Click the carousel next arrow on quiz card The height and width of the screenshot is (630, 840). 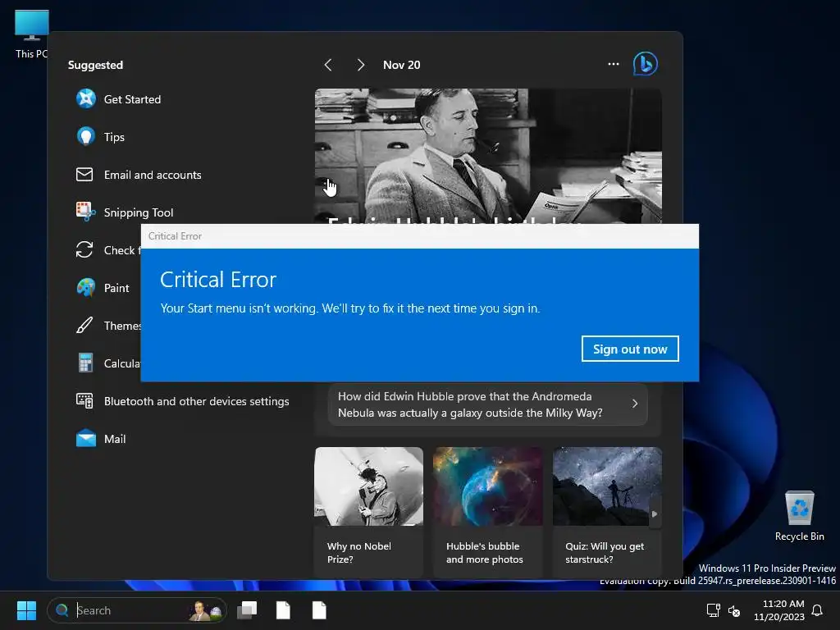[x=655, y=514]
